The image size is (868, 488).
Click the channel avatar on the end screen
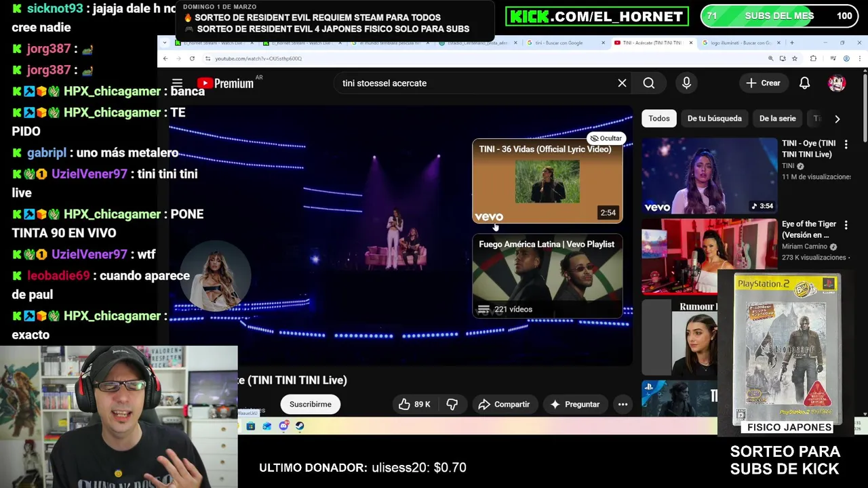pos(214,275)
